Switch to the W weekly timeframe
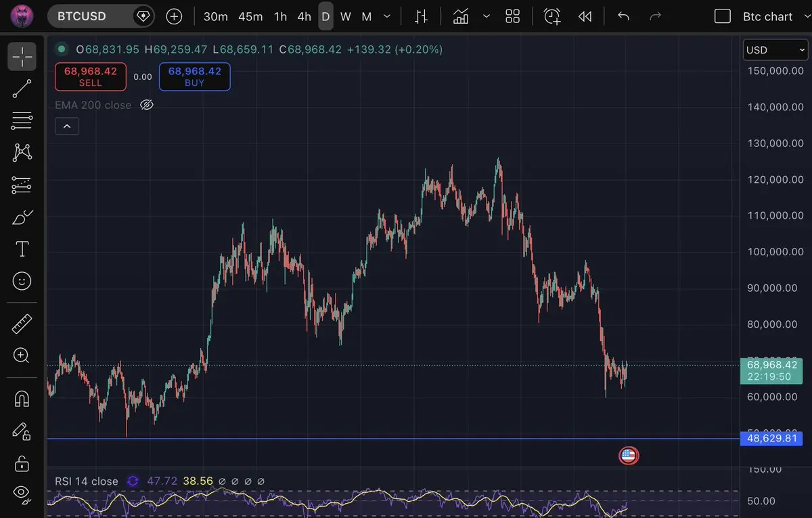812x518 pixels. point(346,16)
